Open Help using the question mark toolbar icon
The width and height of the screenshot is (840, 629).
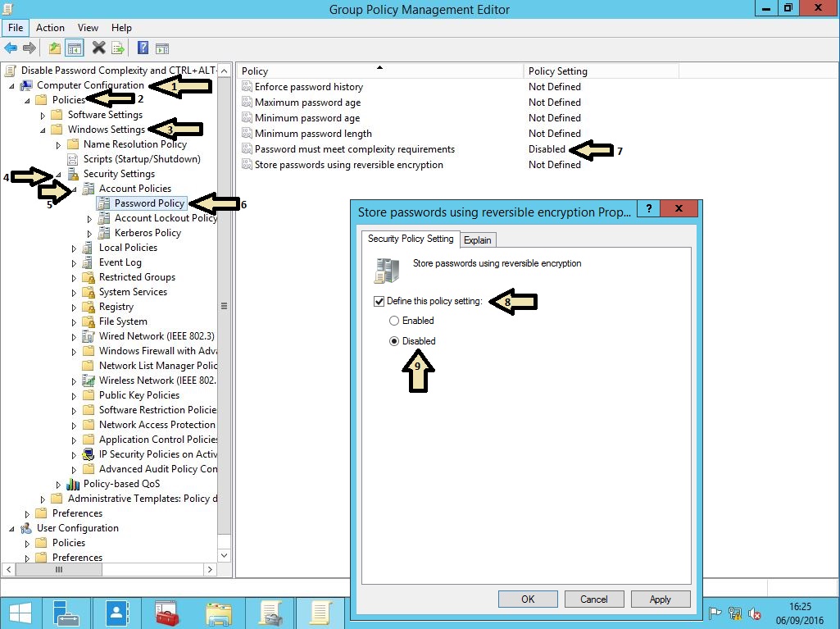pyautogui.click(x=141, y=48)
